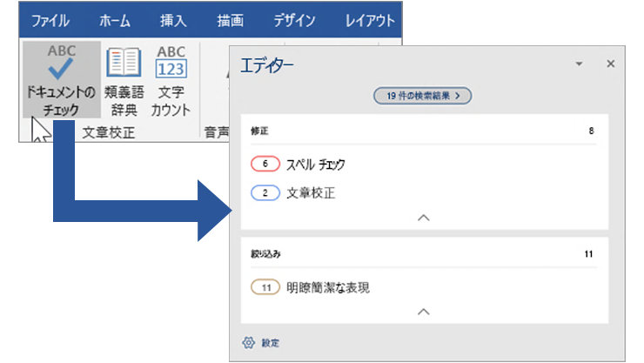The width and height of the screenshot is (644, 363).
Task: Open the エディター pane options dropdown arrow
Action: click(x=579, y=64)
